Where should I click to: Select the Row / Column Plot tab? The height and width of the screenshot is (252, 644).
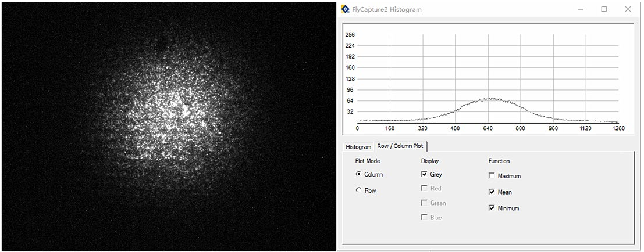(x=401, y=146)
